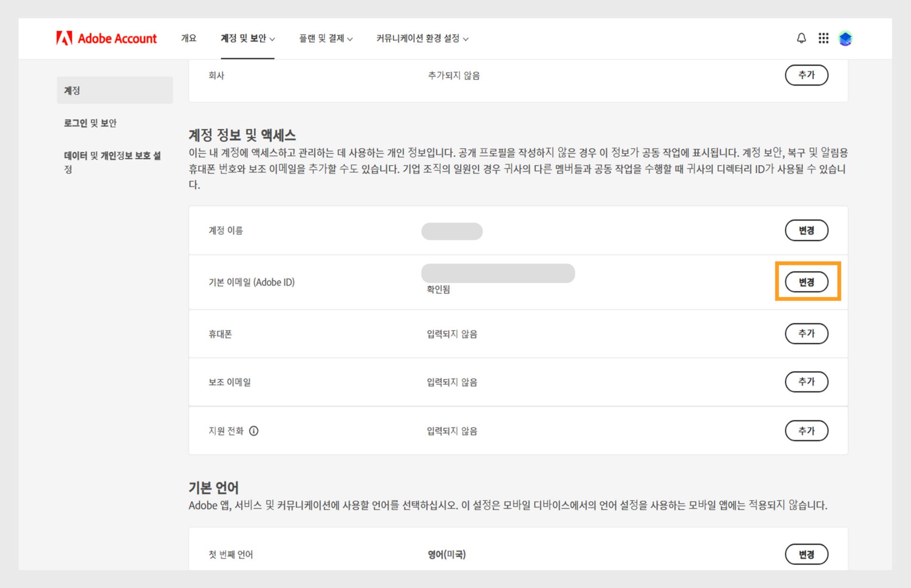Click the 기본 언어 heading
The width and height of the screenshot is (911, 588).
(214, 487)
